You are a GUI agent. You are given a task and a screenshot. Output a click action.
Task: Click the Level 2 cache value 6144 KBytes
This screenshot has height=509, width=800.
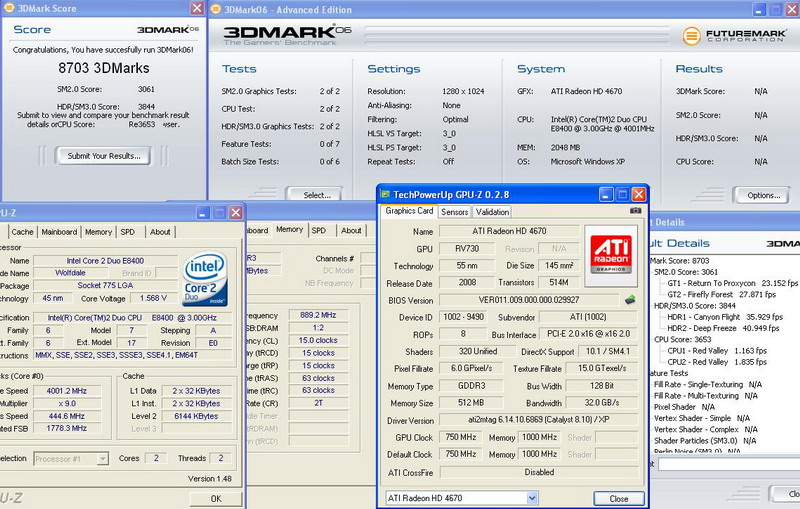tap(196, 416)
